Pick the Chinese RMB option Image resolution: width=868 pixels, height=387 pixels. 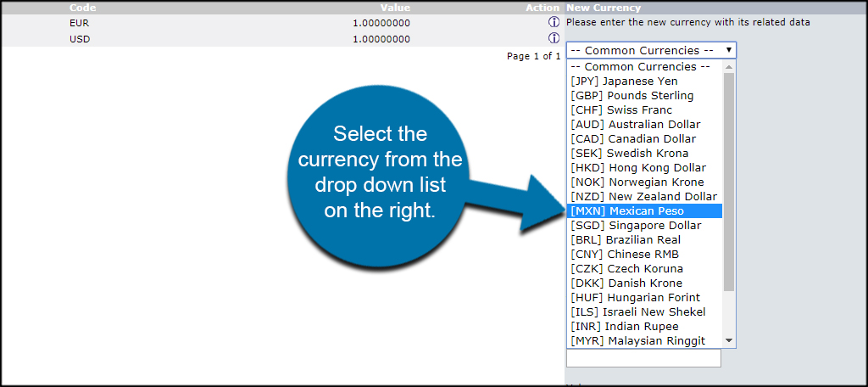625,255
